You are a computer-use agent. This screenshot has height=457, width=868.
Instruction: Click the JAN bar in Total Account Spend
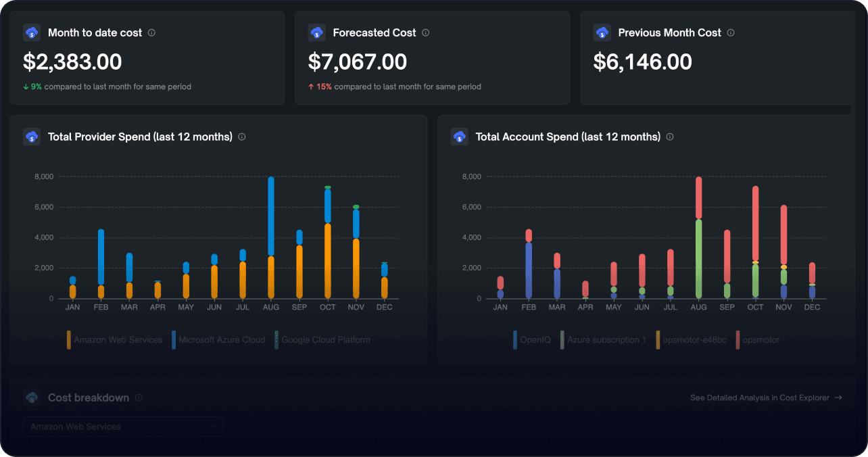pyautogui.click(x=500, y=287)
